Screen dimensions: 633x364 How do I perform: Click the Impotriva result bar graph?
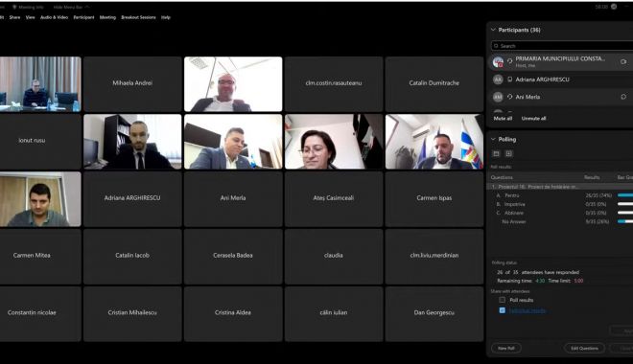coord(625,204)
